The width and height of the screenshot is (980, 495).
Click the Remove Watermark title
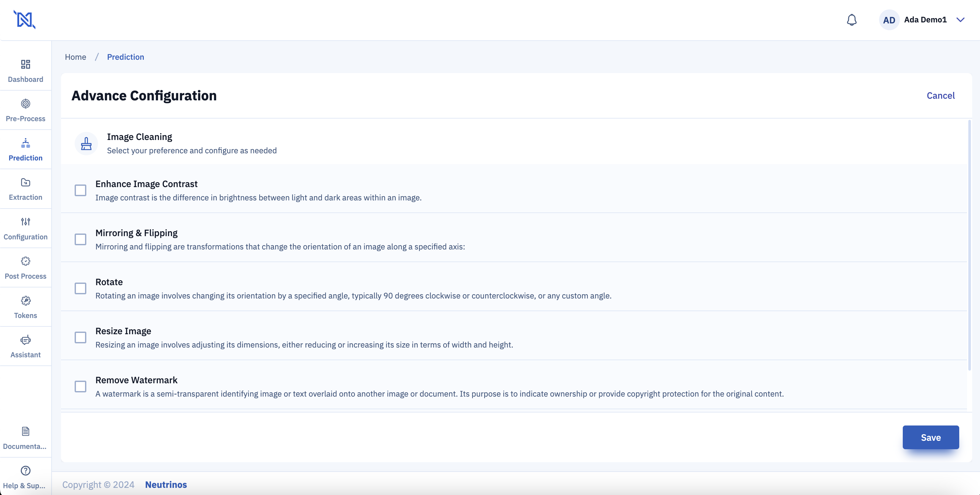(136, 380)
